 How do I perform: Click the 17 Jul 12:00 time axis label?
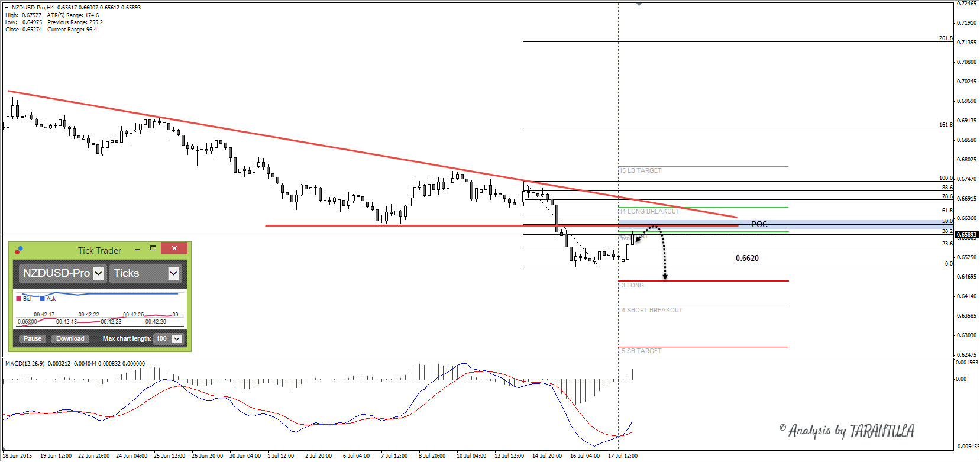tap(623, 456)
